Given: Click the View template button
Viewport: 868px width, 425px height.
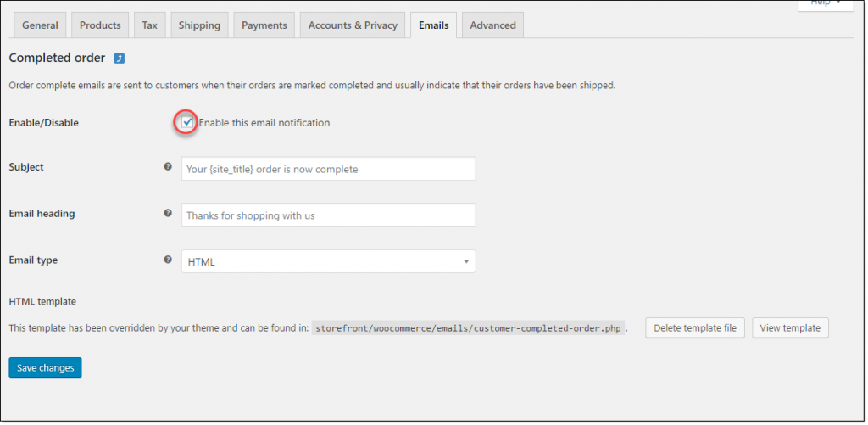Looking at the screenshot, I should click(x=790, y=328).
